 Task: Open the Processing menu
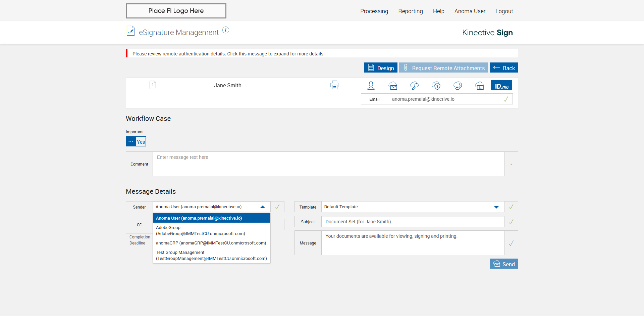(374, 11)
